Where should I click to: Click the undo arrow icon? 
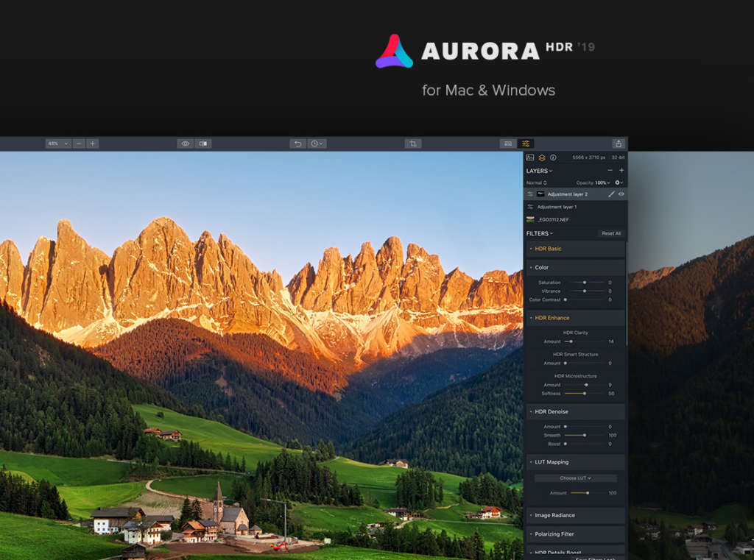[297, 143]
